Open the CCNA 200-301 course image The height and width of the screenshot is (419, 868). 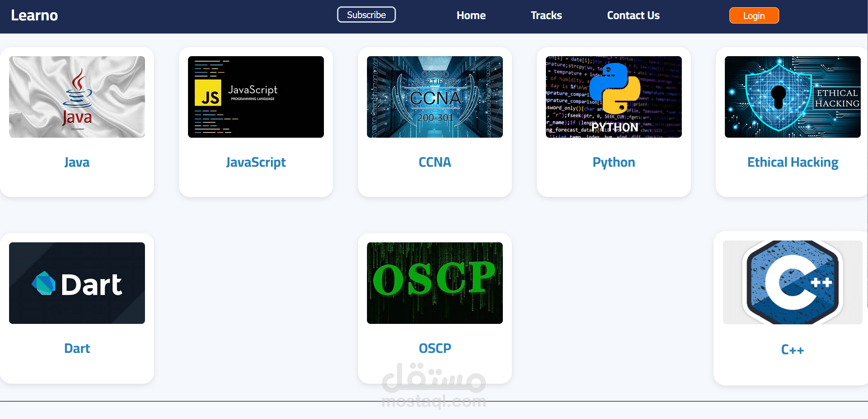click(x=435, y=97)
